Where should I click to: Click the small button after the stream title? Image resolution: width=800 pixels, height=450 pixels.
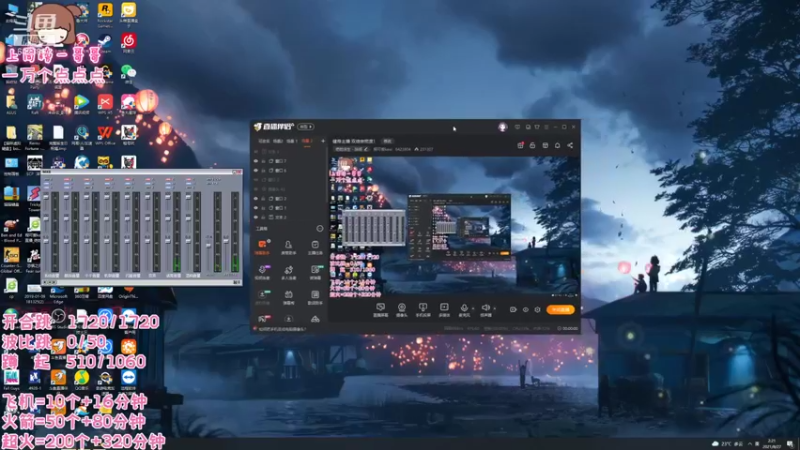coord(388,141)
